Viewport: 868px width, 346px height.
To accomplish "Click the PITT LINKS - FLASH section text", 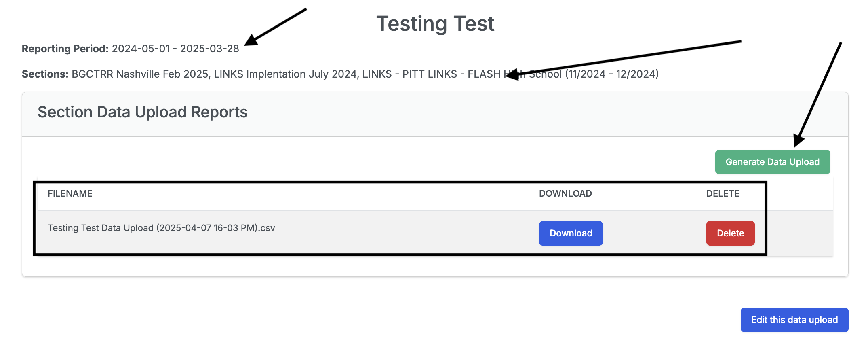I will pos(451,74).
